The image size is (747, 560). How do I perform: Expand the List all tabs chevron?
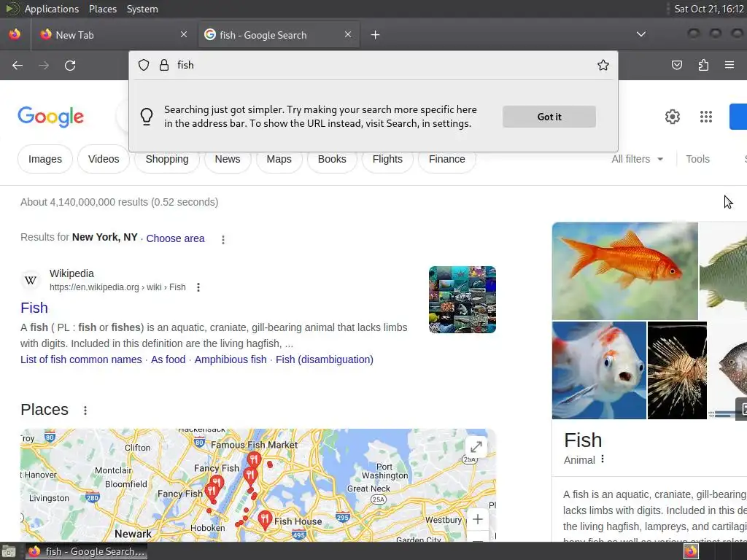click(x=641, y=34)
